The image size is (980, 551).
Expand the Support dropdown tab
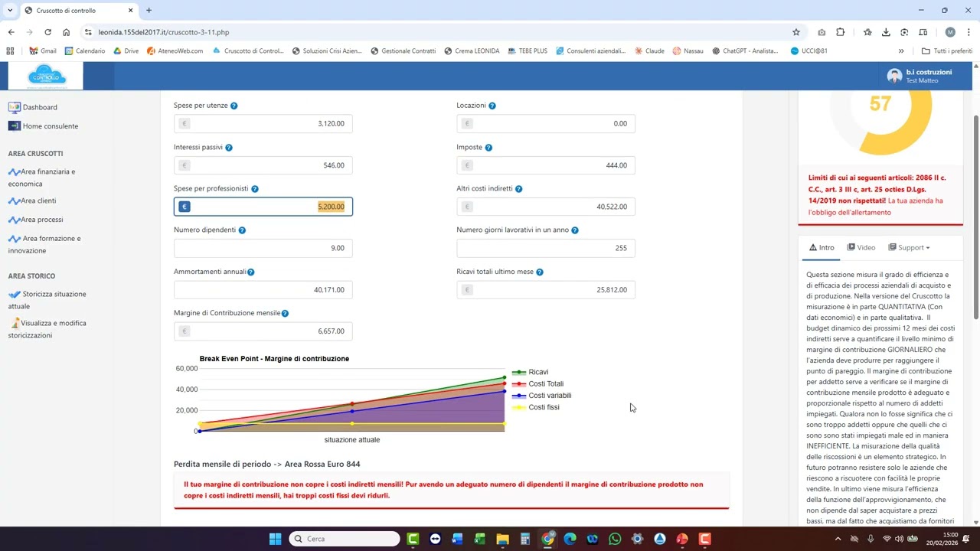click(909, 247)
